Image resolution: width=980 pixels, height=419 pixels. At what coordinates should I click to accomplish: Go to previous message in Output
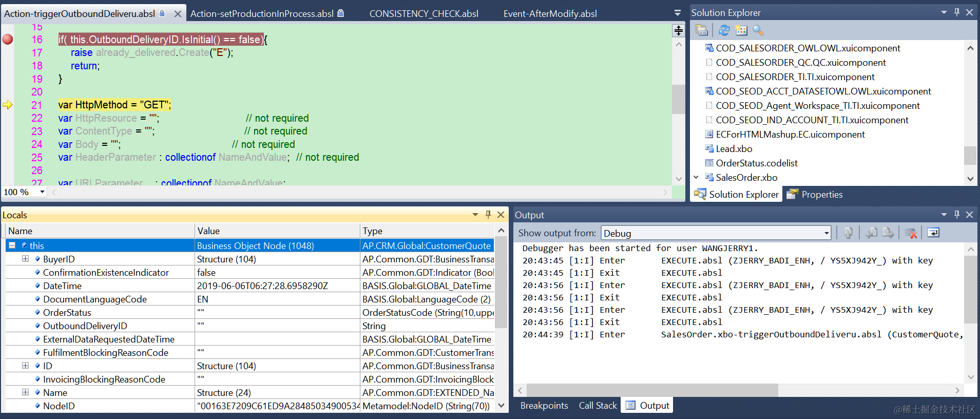[871, 233]
